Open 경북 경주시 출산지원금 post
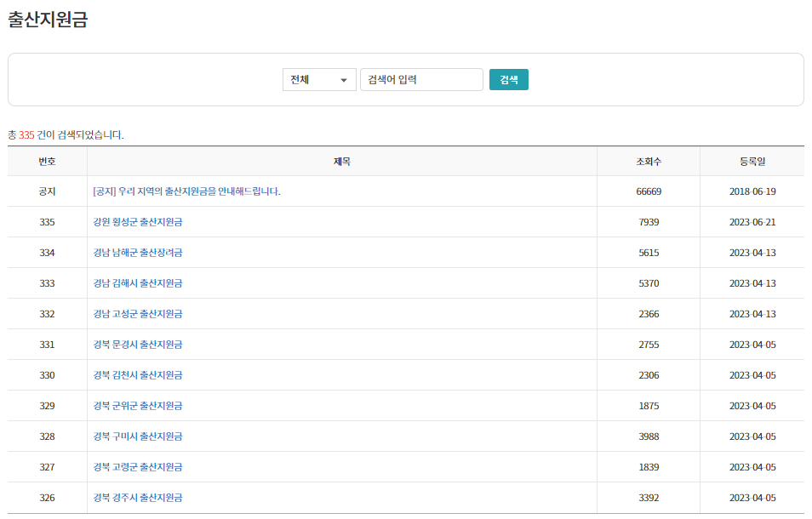Screen dimensions: 812x519 click(x=138, y=498)
